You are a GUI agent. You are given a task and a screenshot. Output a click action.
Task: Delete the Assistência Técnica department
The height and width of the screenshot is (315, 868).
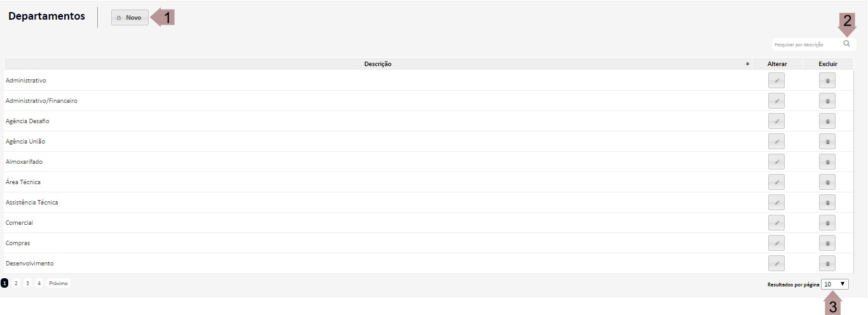tap(827, 203)
